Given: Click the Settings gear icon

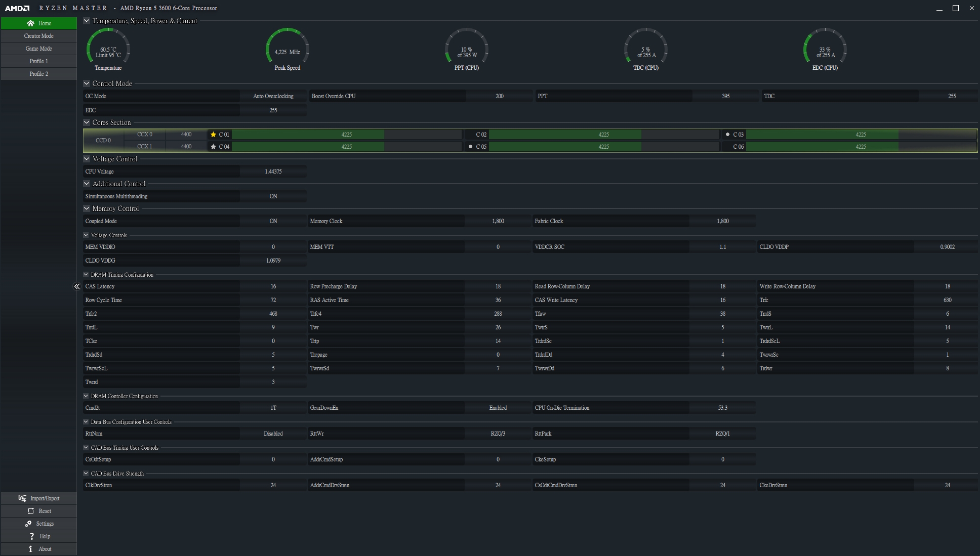Looking at the screenshot, I should [x=28, y=524].
